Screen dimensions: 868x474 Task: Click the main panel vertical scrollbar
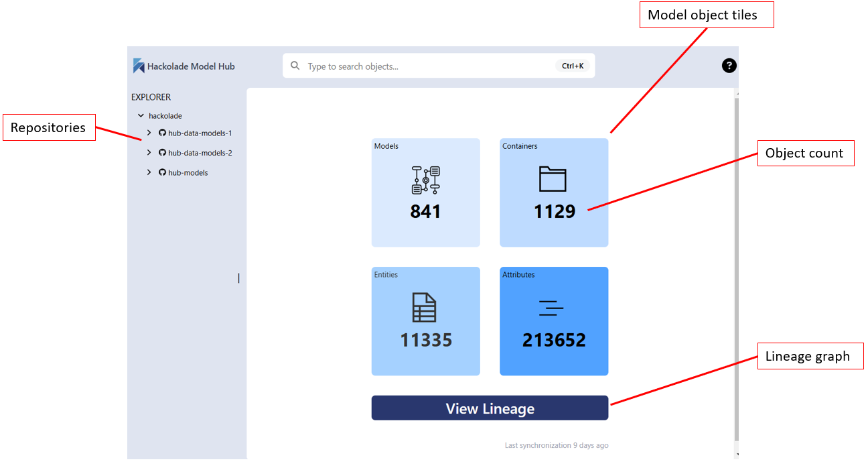(x=737, y=268)
